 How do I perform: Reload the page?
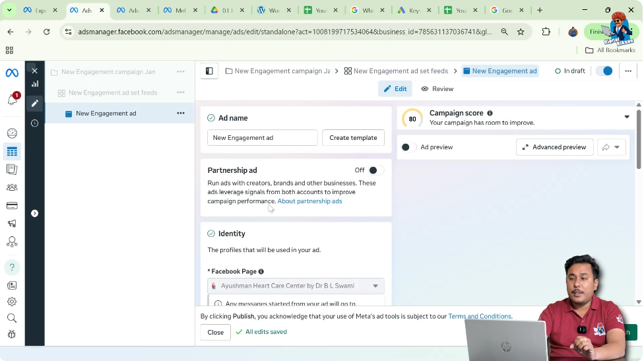[46, 32]
